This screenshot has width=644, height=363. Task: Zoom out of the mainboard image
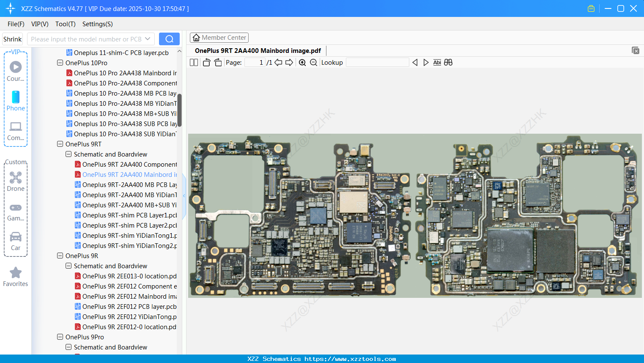click(x=313, y=62)
